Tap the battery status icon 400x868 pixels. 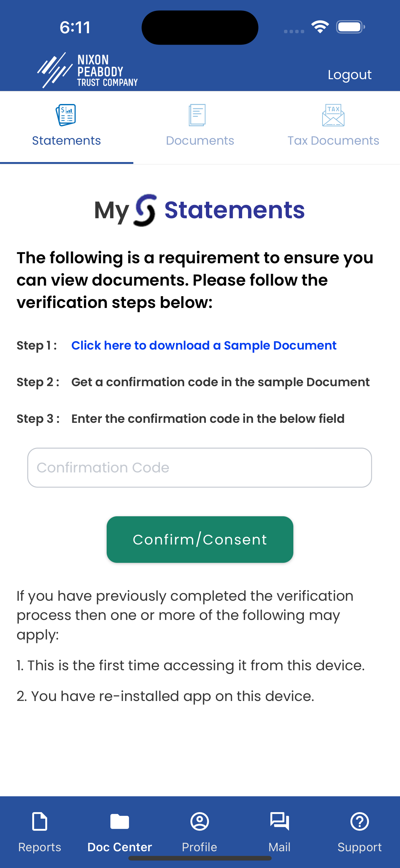(350, 27)
